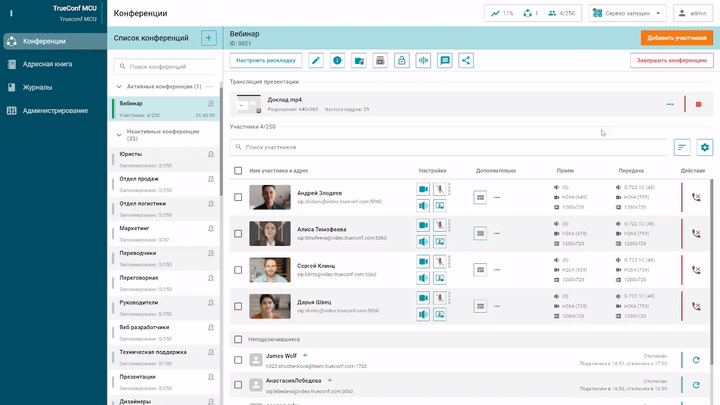The height and width of the screenshot is (405, 720).
Task: Open participant list gear settings
Action: (705, 147)
